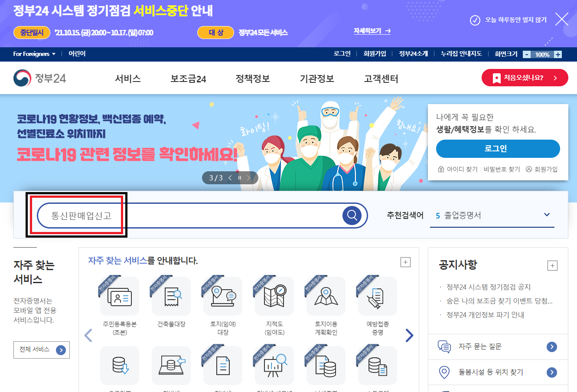Click the blue 로그인 button
Screen dimensions: 577x392
tap(498, 148)
